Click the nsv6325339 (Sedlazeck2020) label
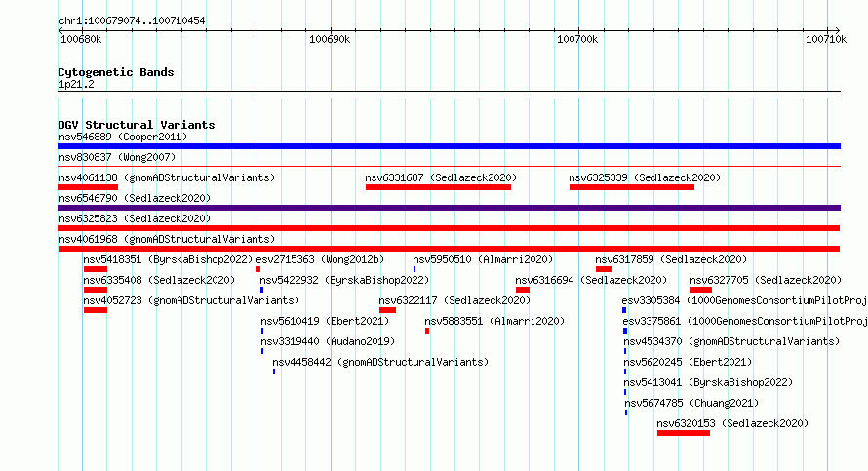 [645, 177]
